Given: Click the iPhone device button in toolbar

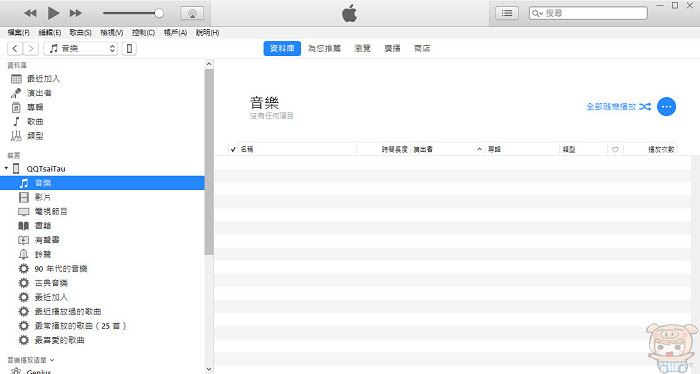Looking at the screenshot, I should [129, 48].
